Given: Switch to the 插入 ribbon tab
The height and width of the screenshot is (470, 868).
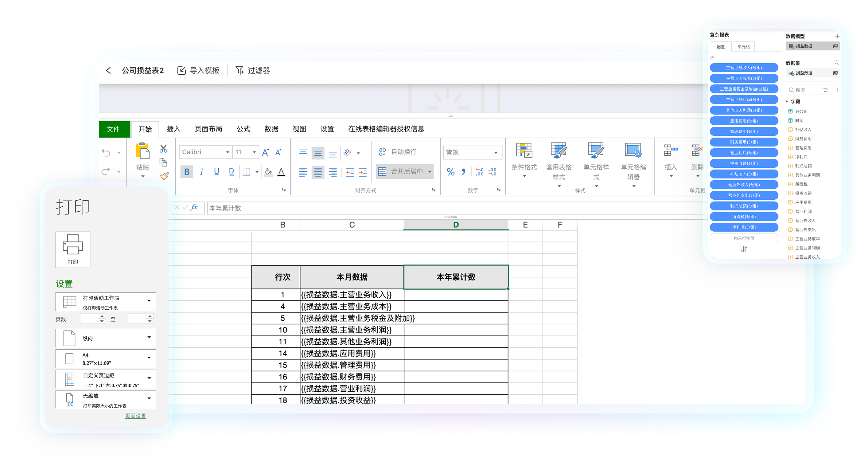Looking at the screenshot, I should pos(173,129).
